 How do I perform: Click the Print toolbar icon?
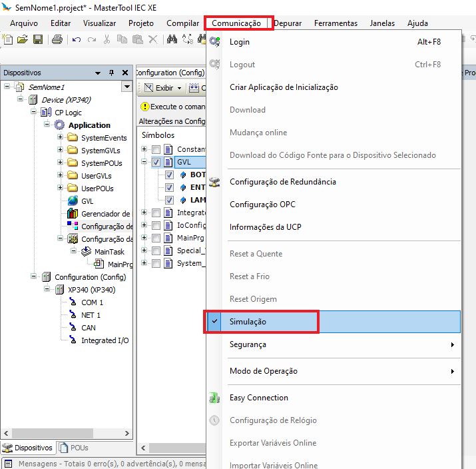(57, 40)
